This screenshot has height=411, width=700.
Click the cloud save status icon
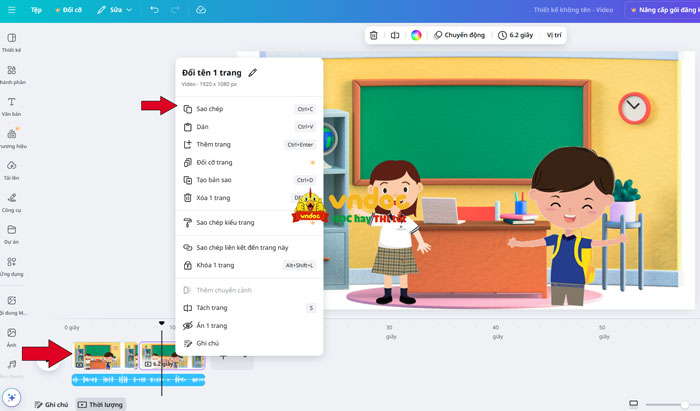click(201, 10)
